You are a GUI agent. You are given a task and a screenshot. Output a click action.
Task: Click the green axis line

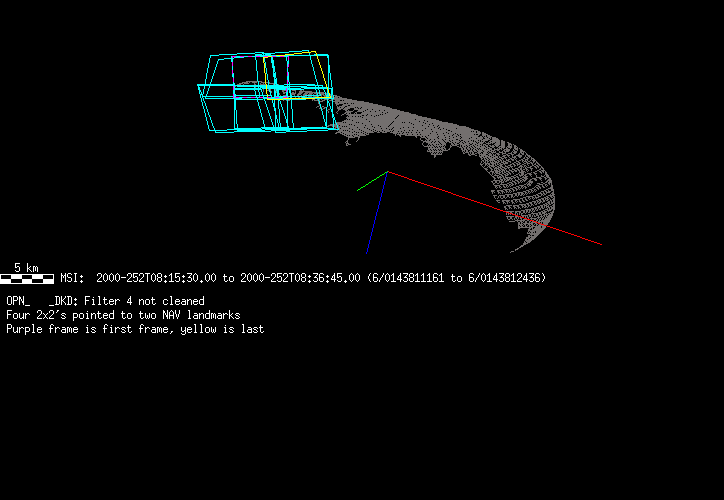[372, 181]
